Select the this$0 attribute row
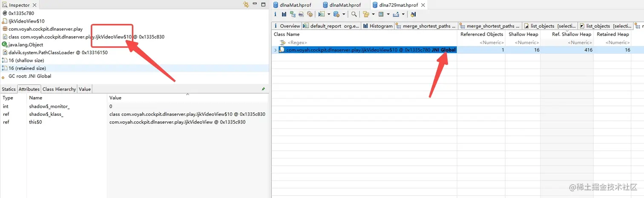 tap(134, 122)
